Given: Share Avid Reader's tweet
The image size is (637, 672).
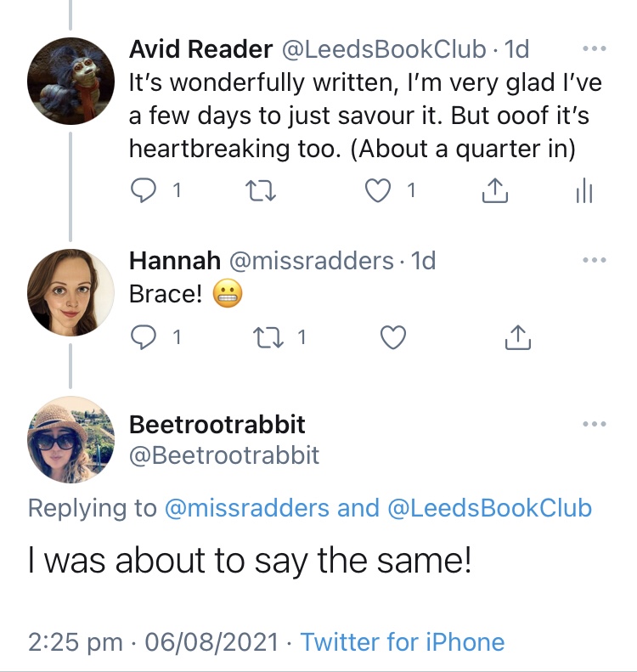Looking at the screenshot, I should [x=494, y=192].
